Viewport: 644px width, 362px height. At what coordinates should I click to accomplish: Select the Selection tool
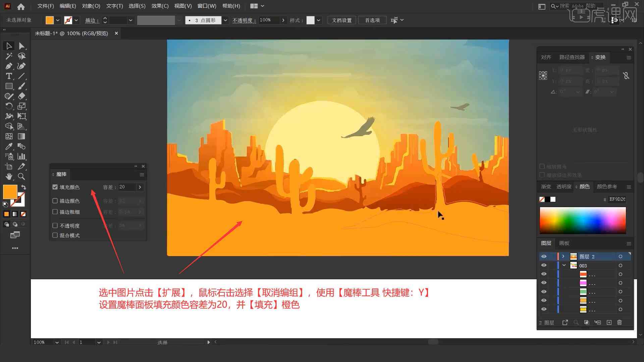(x=8, y=46)
